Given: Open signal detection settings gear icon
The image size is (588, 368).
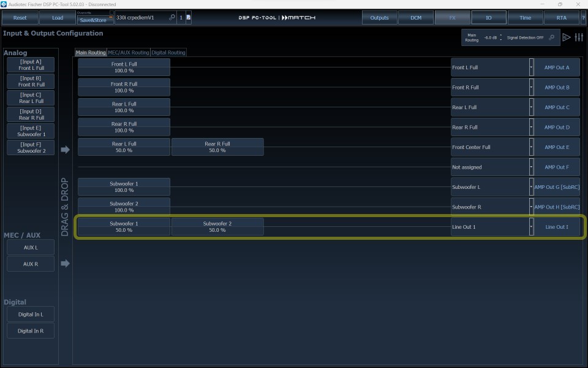Looking at the screenshot, I should 552,37.
